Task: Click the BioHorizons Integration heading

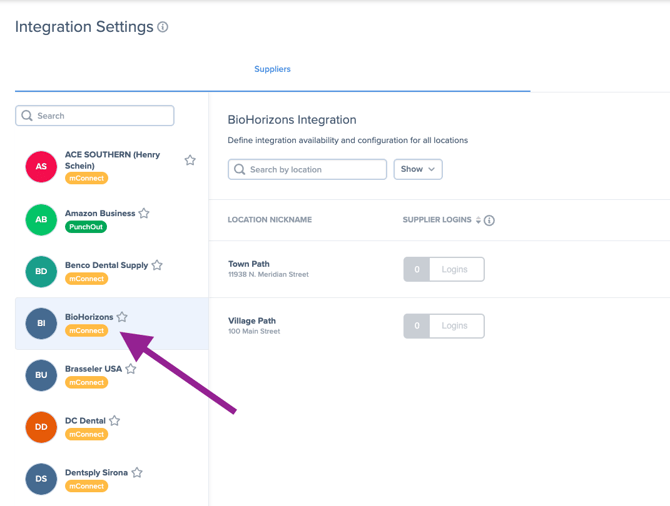Action: point(292,120)
